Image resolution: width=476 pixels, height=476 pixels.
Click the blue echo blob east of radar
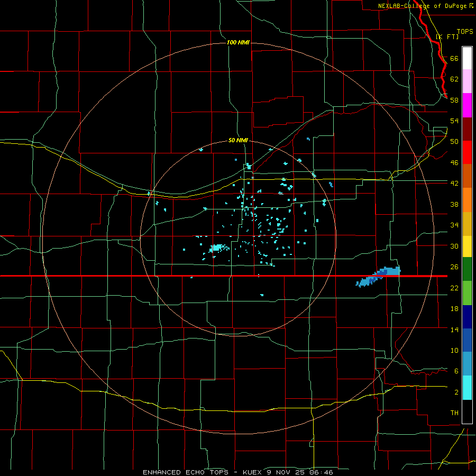click(x=378, y=276)
